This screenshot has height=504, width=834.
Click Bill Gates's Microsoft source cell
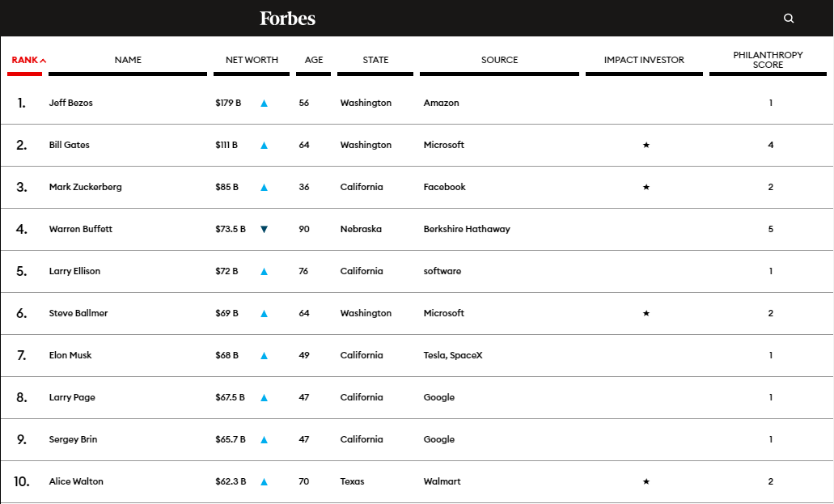[443, 145]
